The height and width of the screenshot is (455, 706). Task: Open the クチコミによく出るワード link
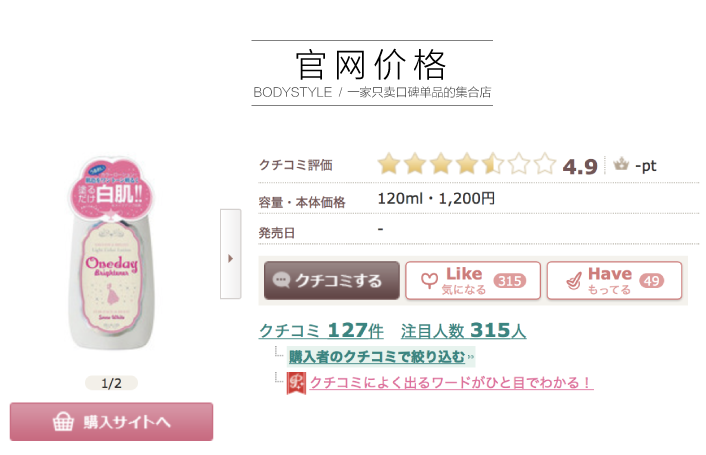click(450, 383)
